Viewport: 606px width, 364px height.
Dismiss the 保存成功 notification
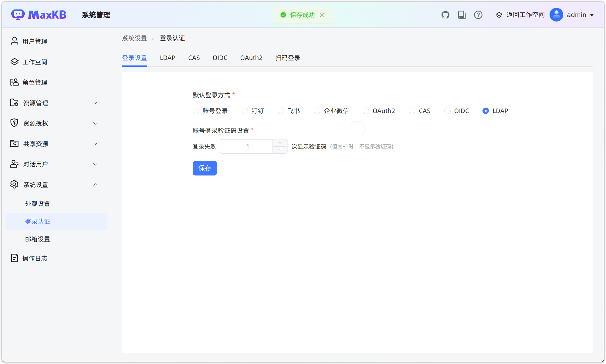322,15
